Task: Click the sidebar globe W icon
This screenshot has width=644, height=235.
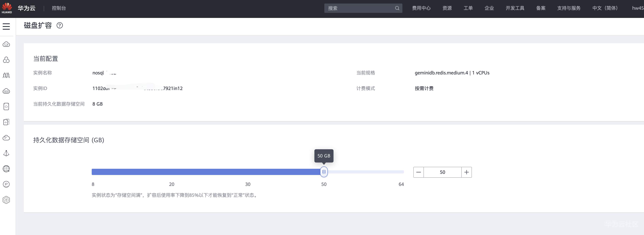Action: click(x=6, y=169)
